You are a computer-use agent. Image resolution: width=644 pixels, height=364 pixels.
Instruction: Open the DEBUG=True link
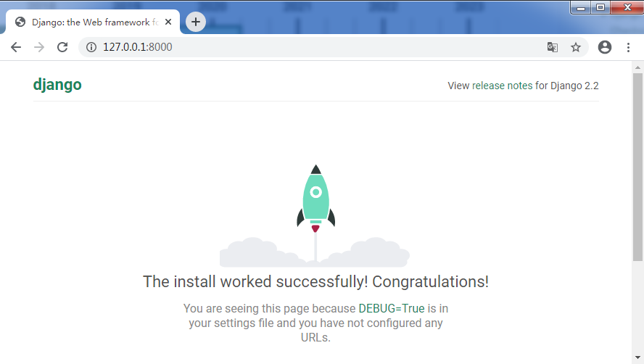[x=392, y=309]
